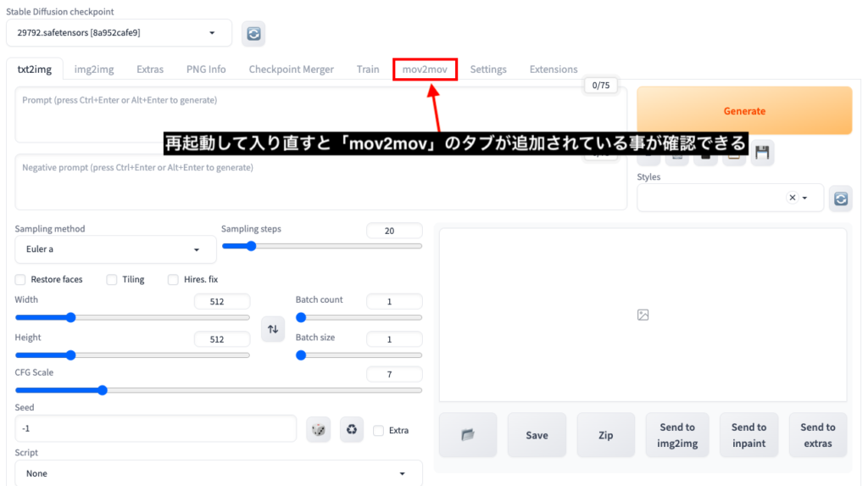Swap width and height values
Viewport: 868px width, 486px height.
coord(273,329)
